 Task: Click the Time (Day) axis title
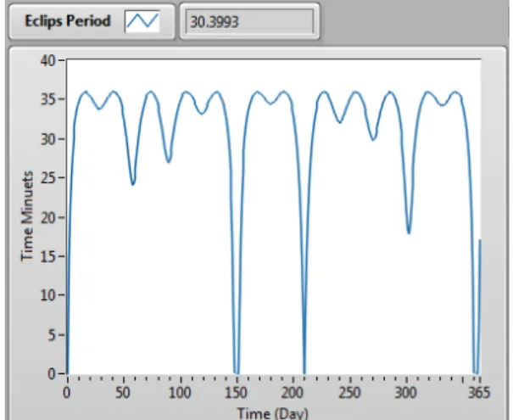tap(272, 413)
